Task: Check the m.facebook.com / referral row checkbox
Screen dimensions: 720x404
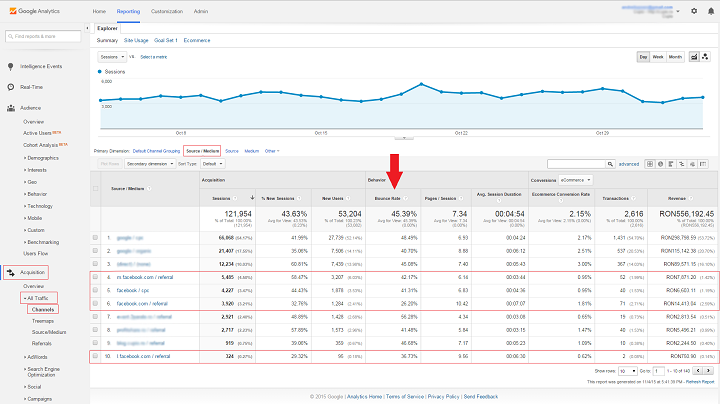Action: pos(96,275)
